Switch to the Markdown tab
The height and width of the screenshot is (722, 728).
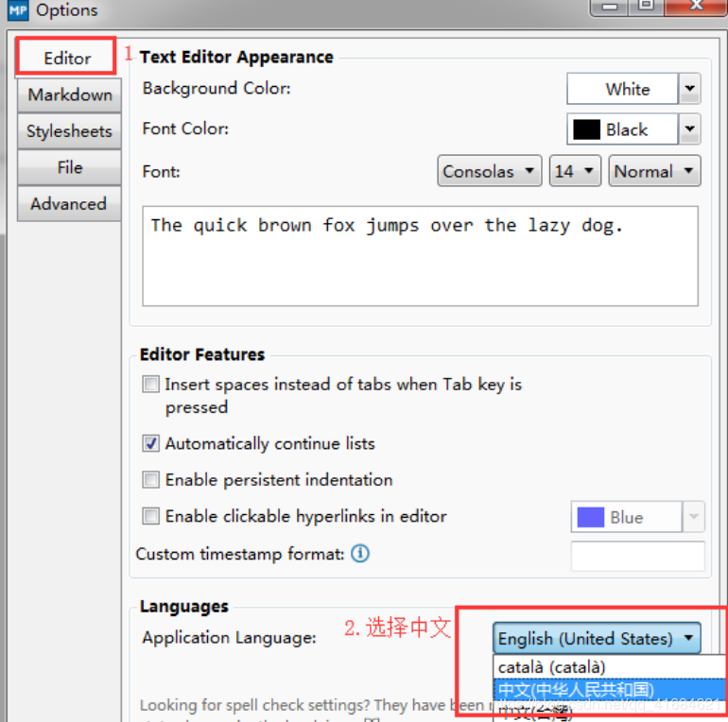tap(70, 95)
